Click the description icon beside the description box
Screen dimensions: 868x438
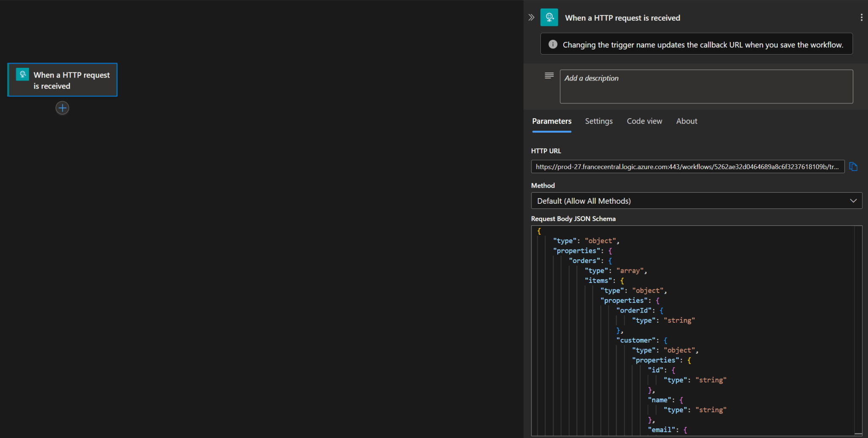[x=549, y=75]
